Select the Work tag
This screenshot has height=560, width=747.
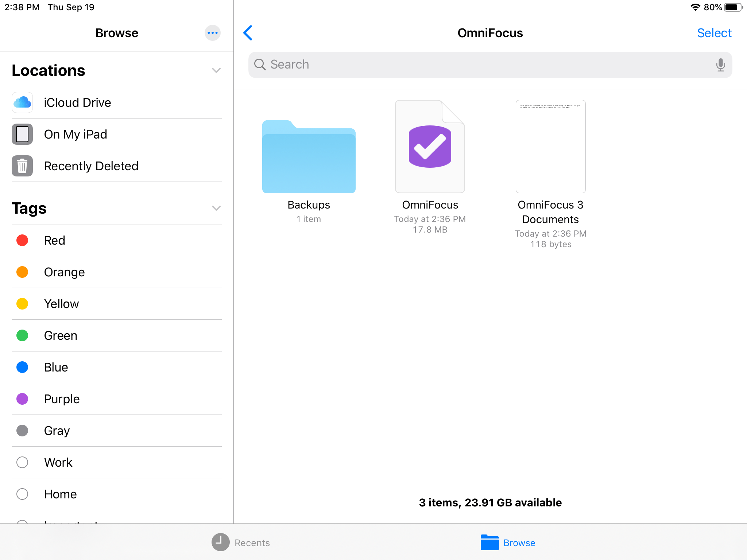tap(58, 462)
